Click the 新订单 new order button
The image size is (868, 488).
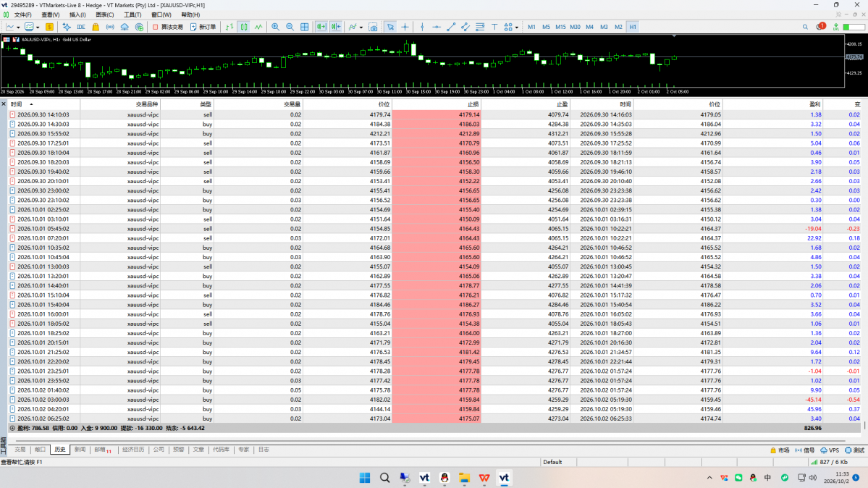[x=203, y=27]
